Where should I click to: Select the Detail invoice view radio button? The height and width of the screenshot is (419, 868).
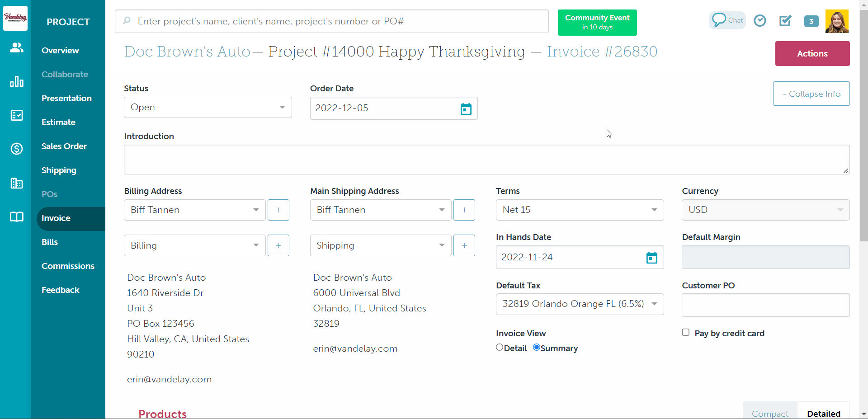(500, 347)
